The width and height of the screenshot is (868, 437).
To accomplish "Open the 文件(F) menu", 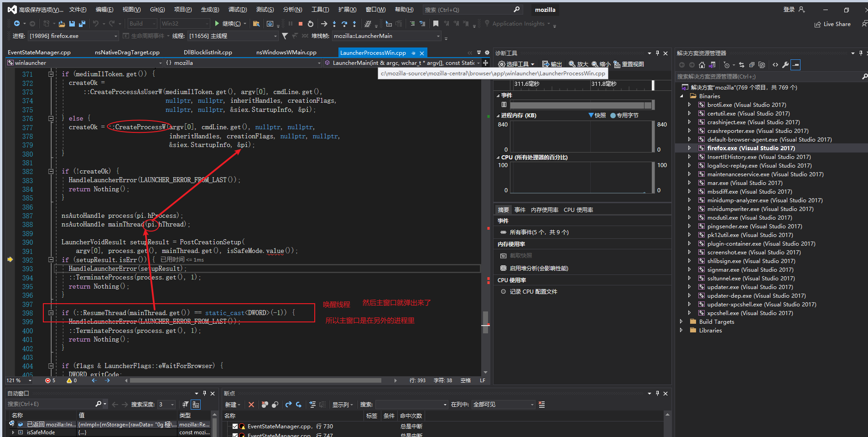I will 78,10.
